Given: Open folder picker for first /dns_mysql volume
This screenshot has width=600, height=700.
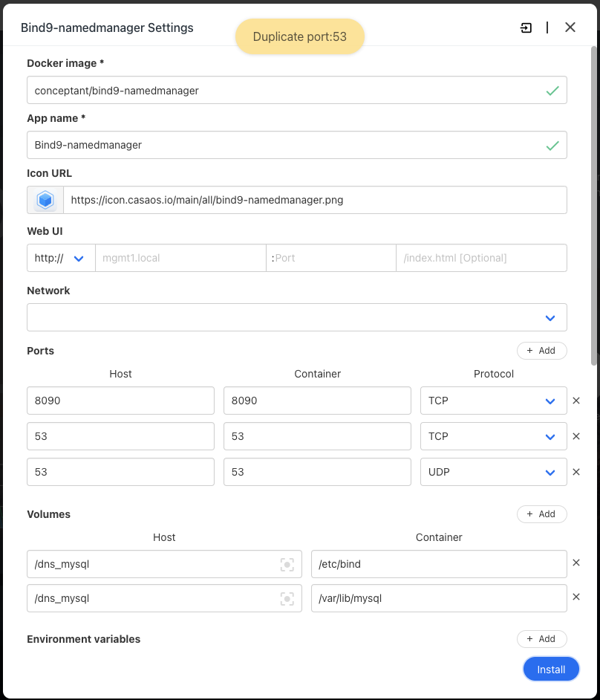Looking at the screenshot, I should point(287,564).
